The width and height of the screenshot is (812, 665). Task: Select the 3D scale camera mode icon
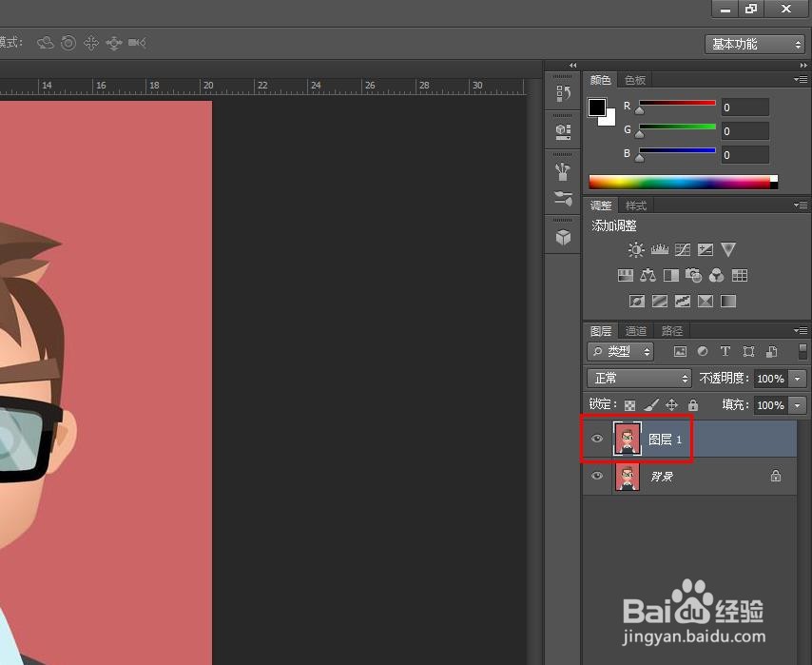coord(137,43)
